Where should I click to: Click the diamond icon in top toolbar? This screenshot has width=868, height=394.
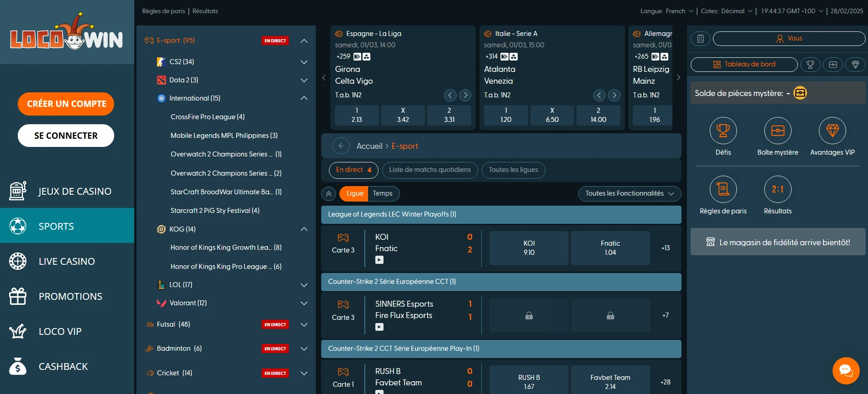(855, 65)
